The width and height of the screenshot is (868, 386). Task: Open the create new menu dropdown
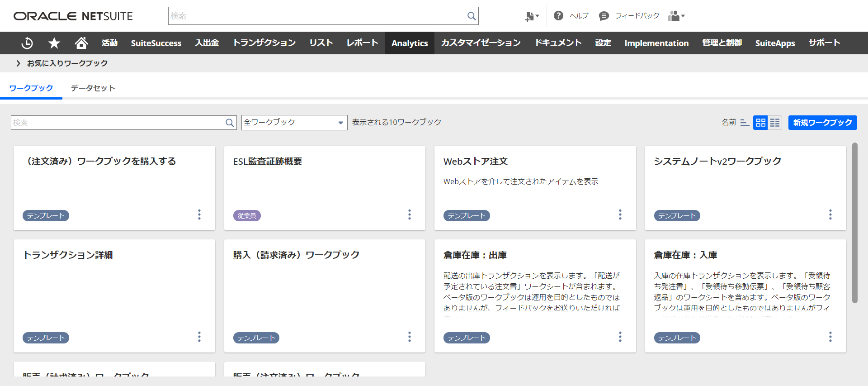click(x=532, y=16)
